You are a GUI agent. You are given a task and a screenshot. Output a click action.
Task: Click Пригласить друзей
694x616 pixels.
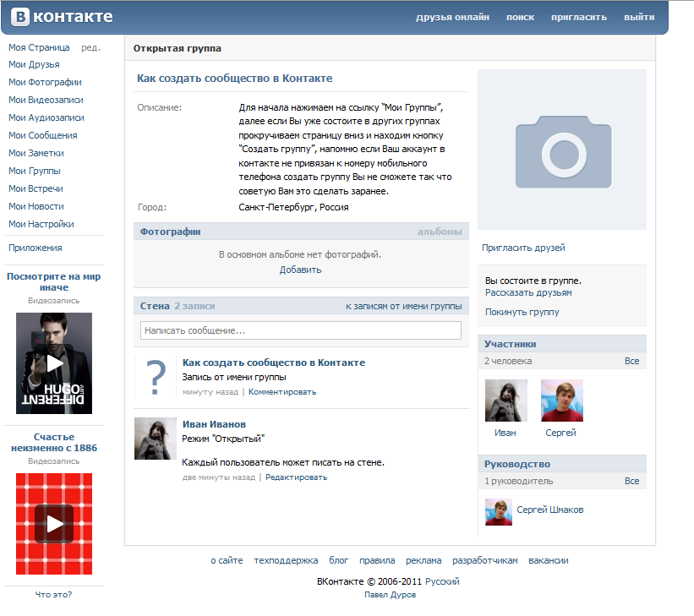pos(523,248)
